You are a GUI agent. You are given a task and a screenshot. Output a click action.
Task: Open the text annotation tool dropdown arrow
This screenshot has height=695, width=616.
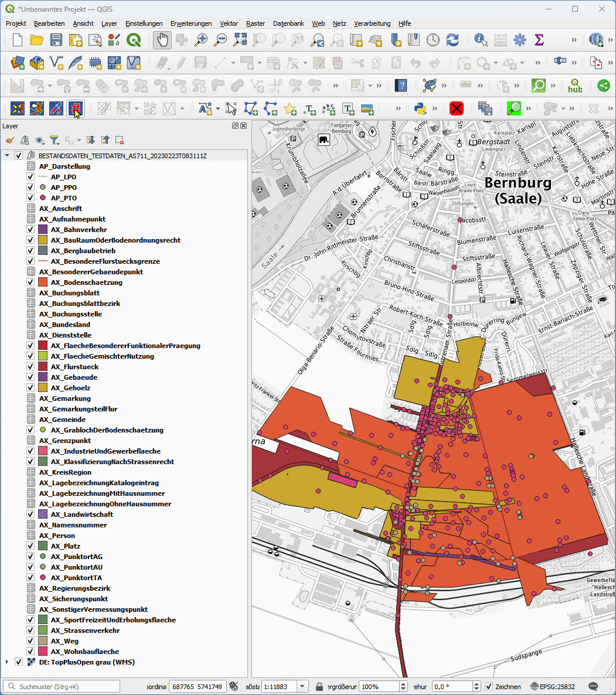(x=218, y=108)
